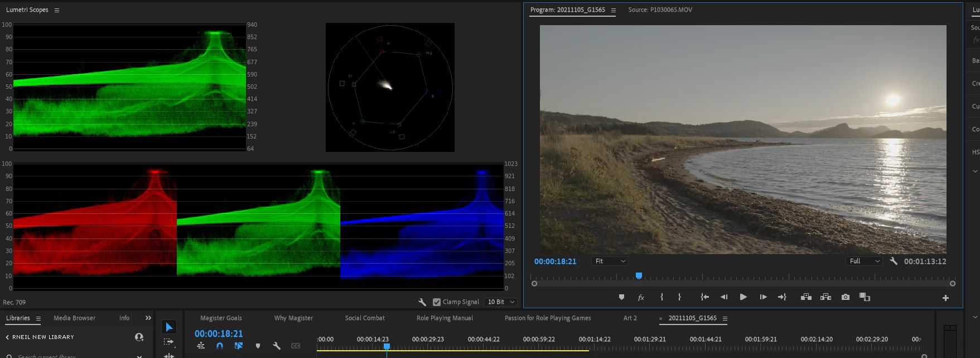Open Comparison View in Program monitor

865,297
